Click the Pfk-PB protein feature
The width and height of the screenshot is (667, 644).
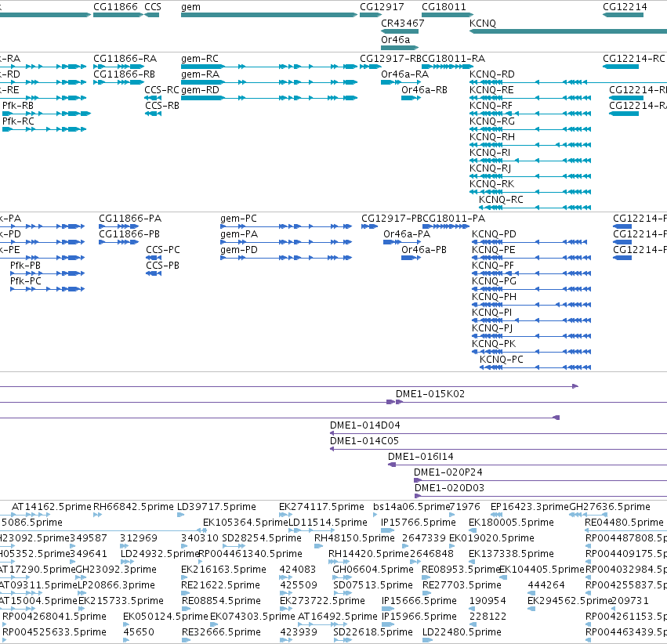[48, 273]
